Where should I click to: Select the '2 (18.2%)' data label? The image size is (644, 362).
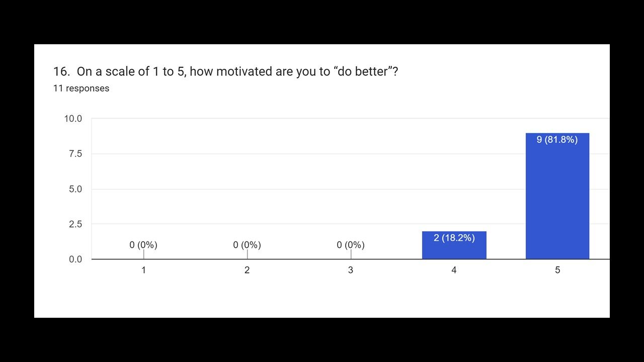tap(454, 238)
